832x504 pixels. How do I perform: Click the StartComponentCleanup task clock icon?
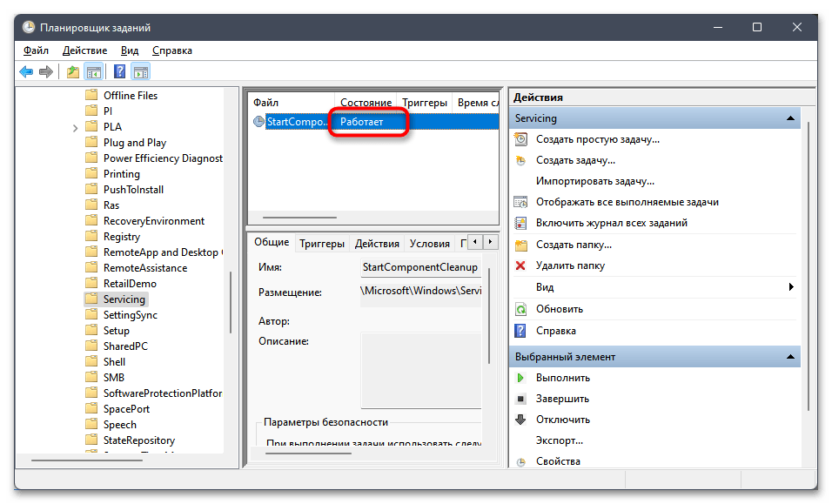259,122
